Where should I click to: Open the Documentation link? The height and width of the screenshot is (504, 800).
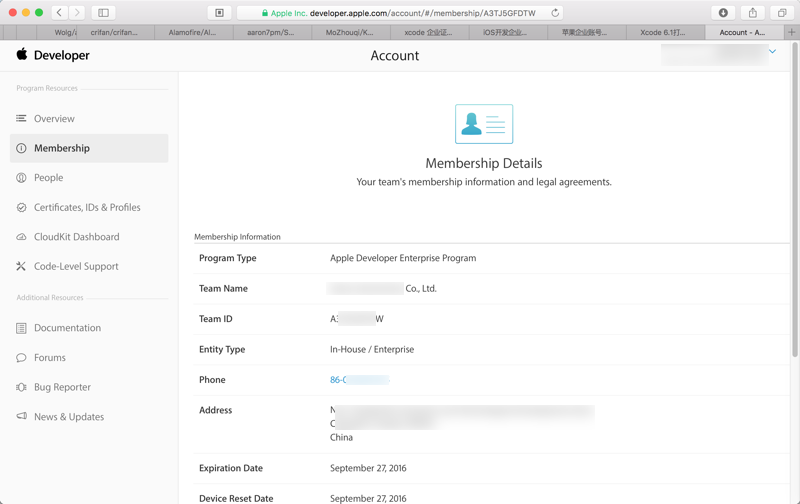(67, 328)
